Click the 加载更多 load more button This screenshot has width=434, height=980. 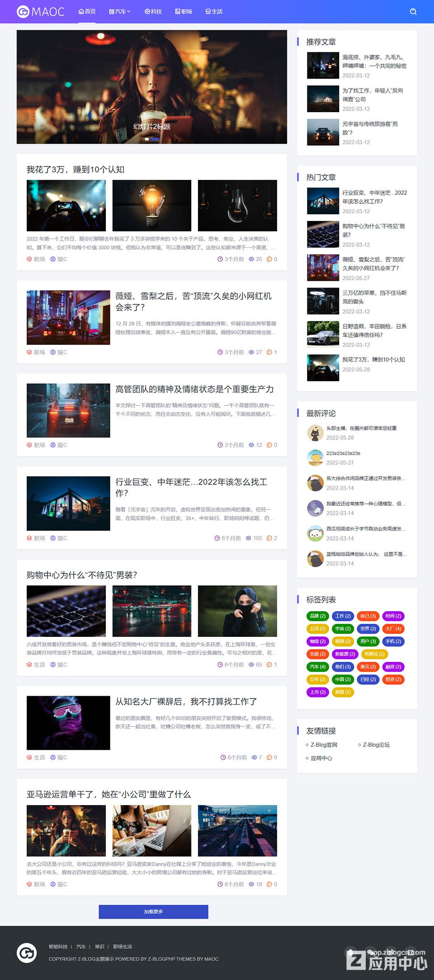pyautogui.click(x=154, y=912)
